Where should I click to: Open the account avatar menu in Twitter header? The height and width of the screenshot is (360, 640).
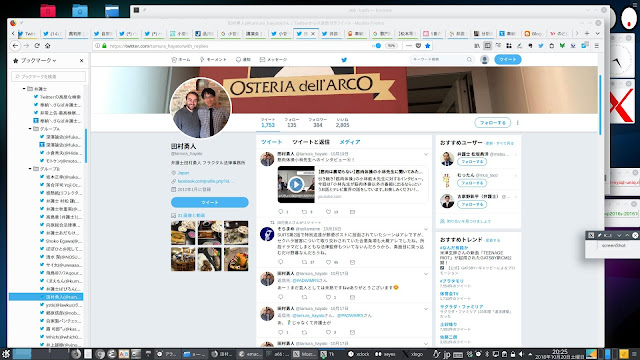click(484, 60)
